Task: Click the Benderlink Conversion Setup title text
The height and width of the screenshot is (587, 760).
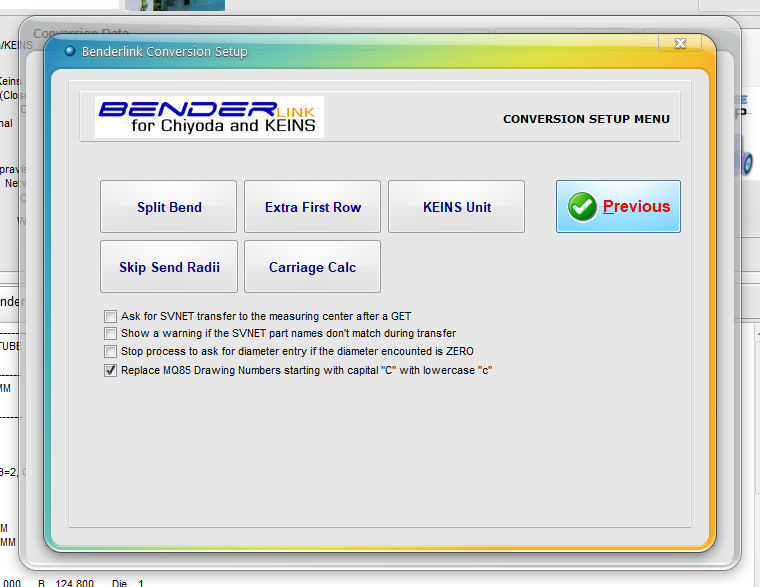Action: [x=165, y=51]
